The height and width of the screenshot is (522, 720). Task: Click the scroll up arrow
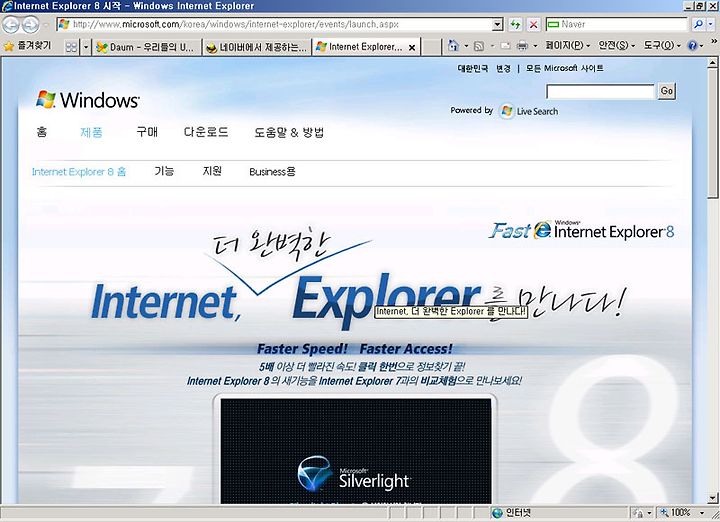713,62
